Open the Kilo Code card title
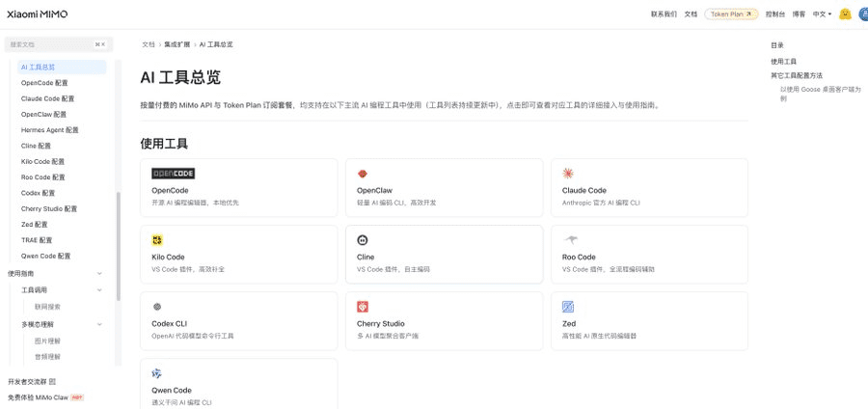This screenshot has width=868, height=409. coord(168,257)
